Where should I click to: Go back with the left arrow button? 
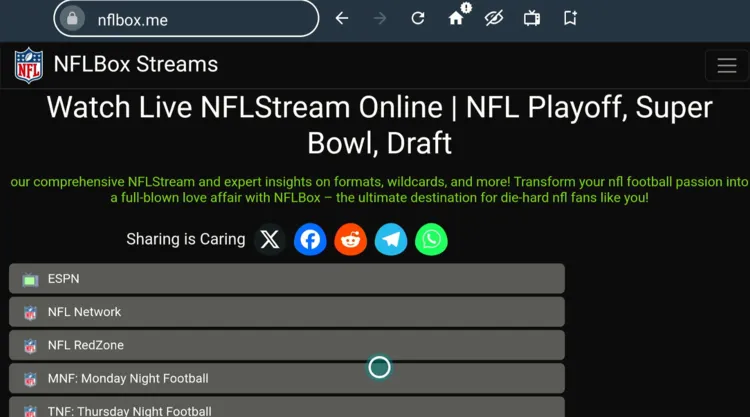click(x=342, y=19)
